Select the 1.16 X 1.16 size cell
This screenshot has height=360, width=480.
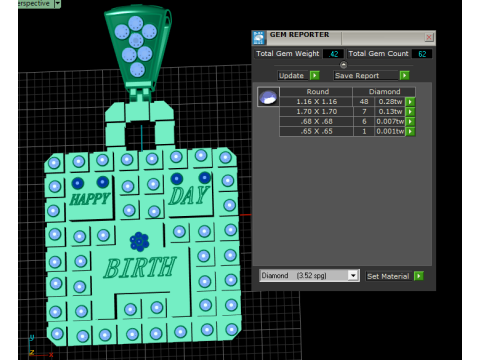(x=316, y=102)
